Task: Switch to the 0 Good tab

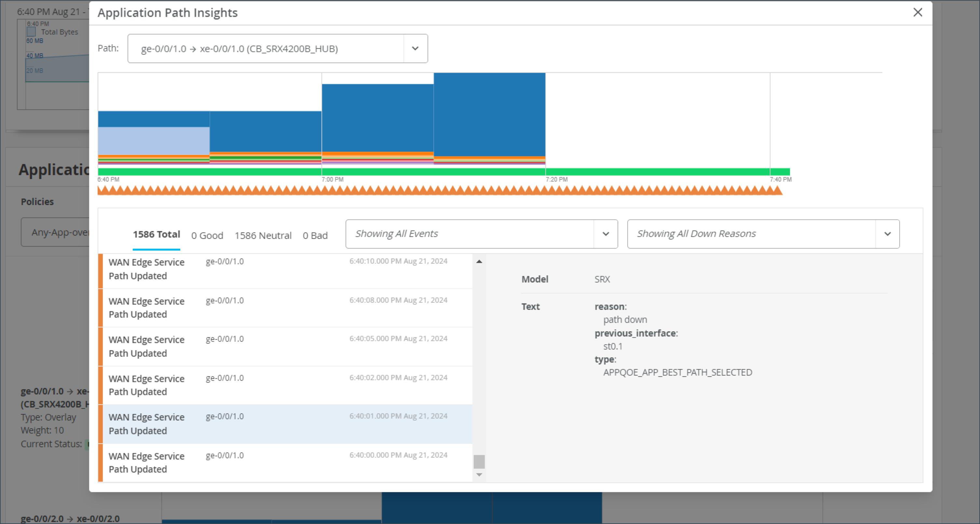Action: click(207, 236)
